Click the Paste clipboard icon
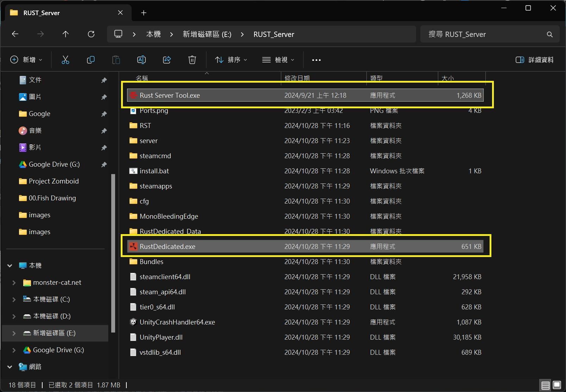The width and height of the screenshot is (566, 392). (x=116, y=60)
